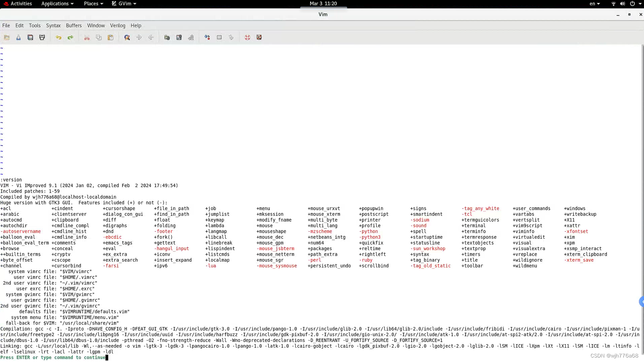Click the '+syntax' feature entry
The image size is (644, 362).
420,255
